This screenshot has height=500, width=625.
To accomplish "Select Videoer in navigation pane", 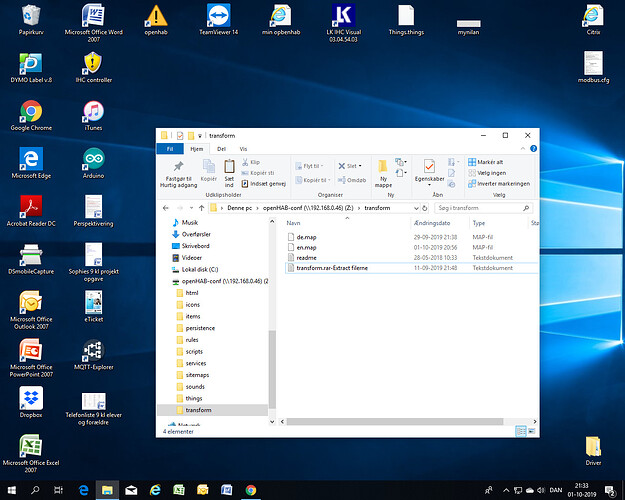I will click(192, 258).
